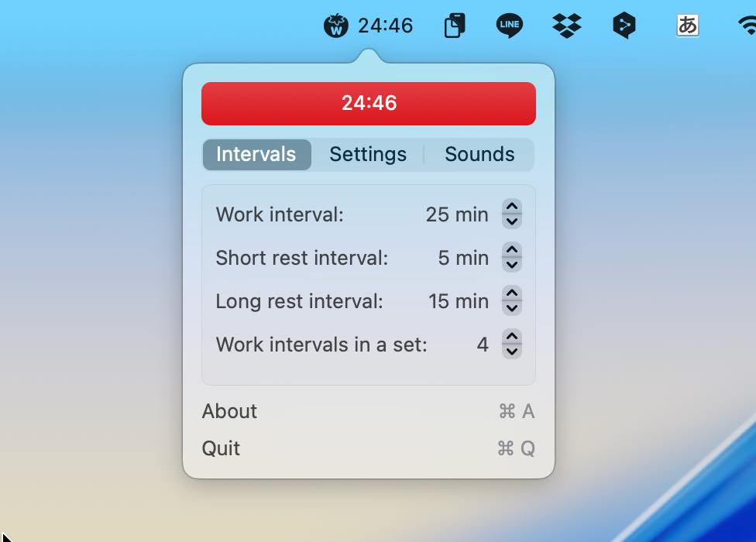This screenshot has width=756, height=542.
Task: Increase the Long rest interval
Action: point(511,294)
